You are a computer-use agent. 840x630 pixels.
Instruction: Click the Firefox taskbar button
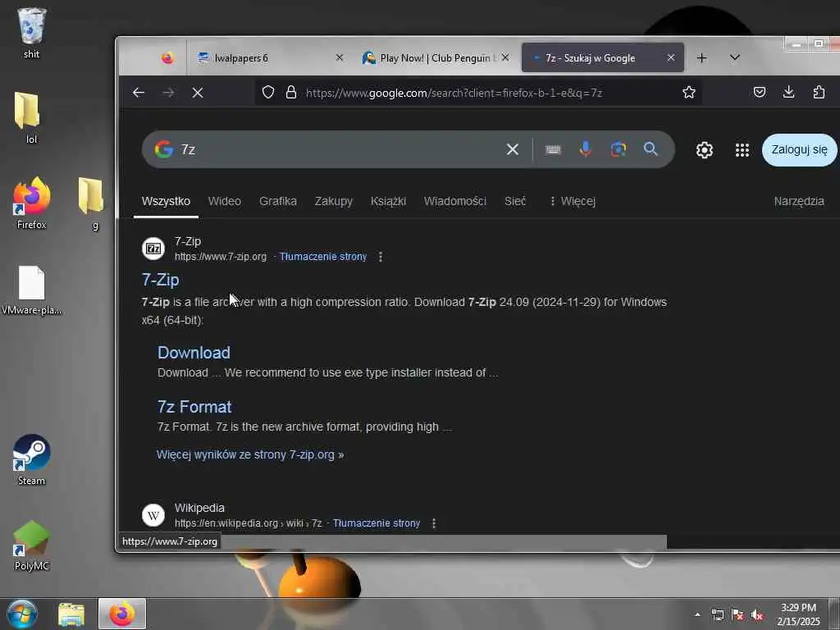click(122, 614)
